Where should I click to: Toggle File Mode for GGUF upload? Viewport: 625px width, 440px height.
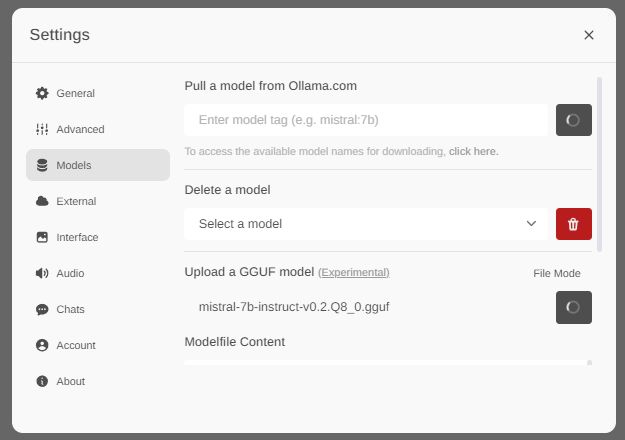(x=556, y=273)
